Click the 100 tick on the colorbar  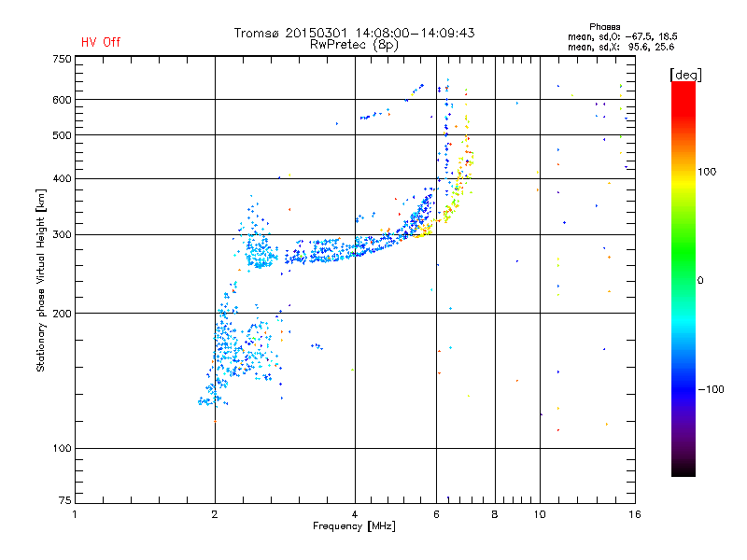707,172
